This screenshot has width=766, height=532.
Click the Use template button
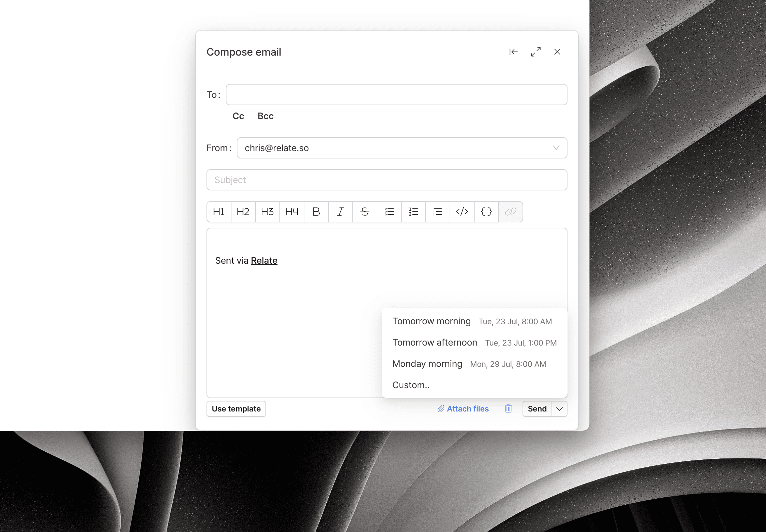(236, 409)
